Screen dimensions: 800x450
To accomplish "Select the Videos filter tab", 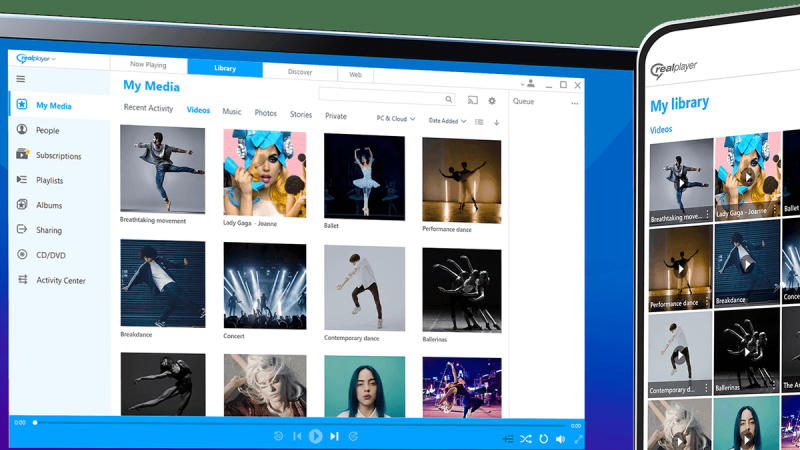I will (x=198, y=110).
